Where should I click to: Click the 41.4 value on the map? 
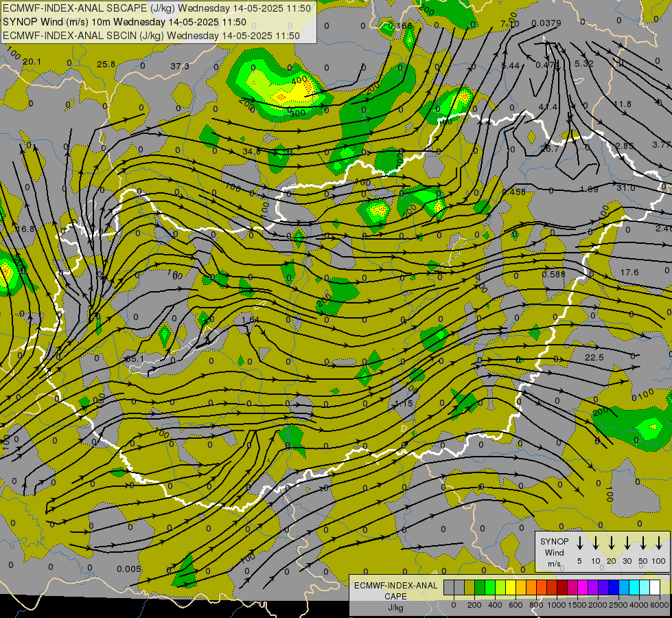coord(548,106)
